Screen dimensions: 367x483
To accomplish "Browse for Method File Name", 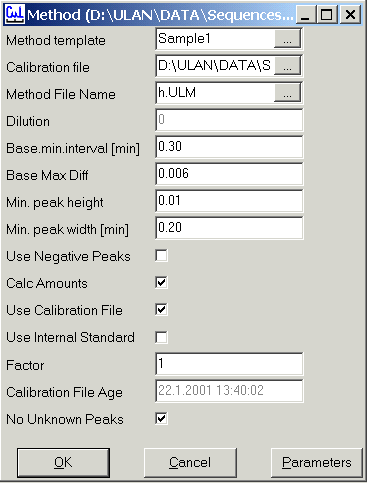I will pos(287,93).
